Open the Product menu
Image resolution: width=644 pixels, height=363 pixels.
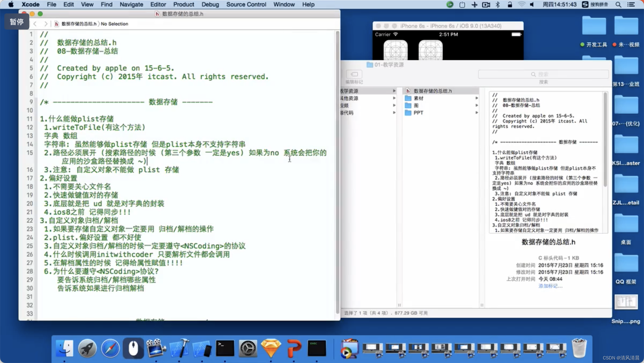coord(184,4)
